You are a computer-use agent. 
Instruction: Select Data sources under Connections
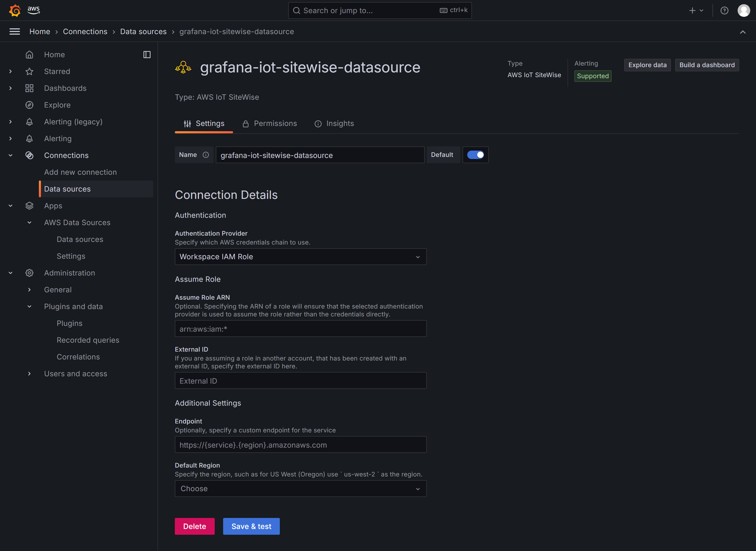[96, 189]
